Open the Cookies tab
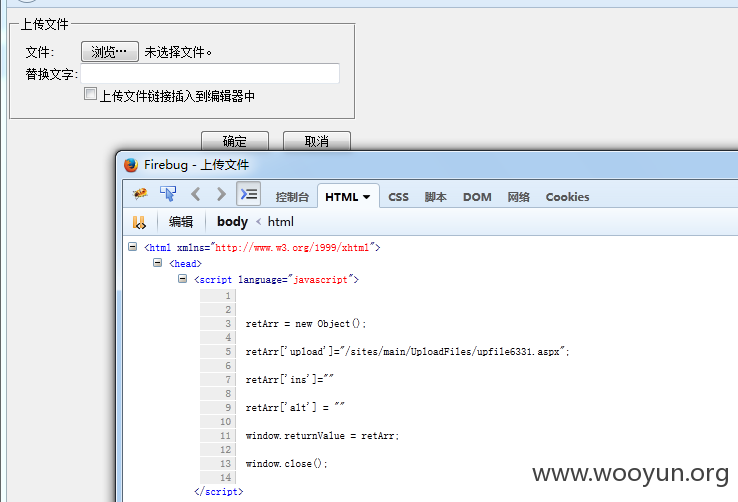Viewport: 738px width, 502px height. pyautogui.click(x=567, y=197)
